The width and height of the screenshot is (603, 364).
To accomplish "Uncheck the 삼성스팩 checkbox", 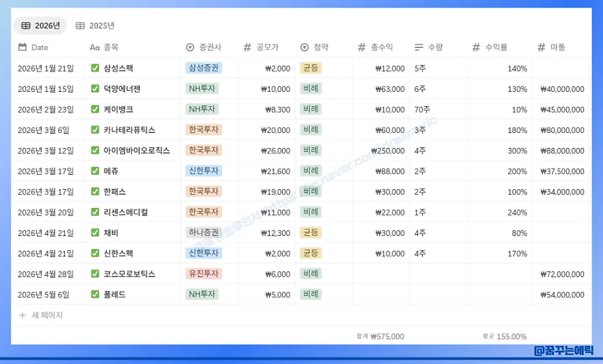I will (95, 67).
